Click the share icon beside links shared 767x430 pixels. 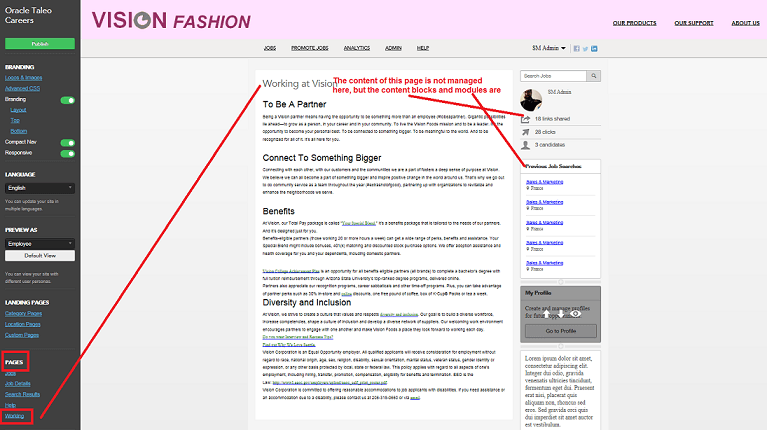(526, 119)
